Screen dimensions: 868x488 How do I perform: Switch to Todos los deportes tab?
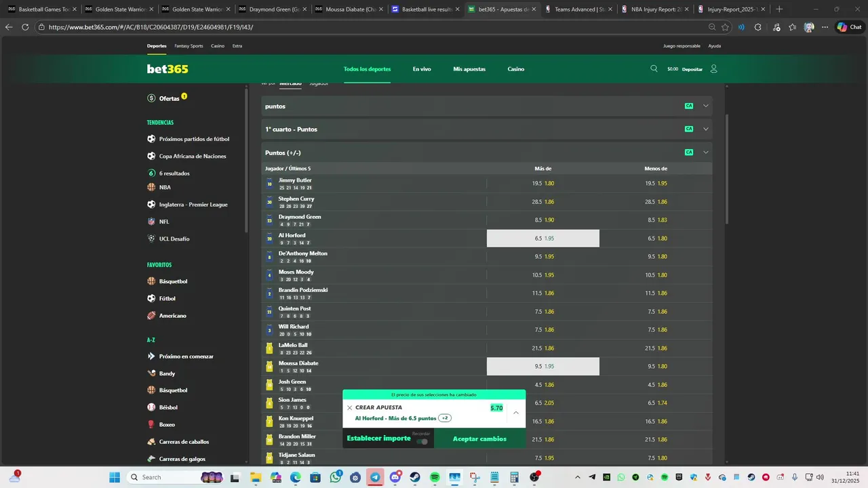367,69
